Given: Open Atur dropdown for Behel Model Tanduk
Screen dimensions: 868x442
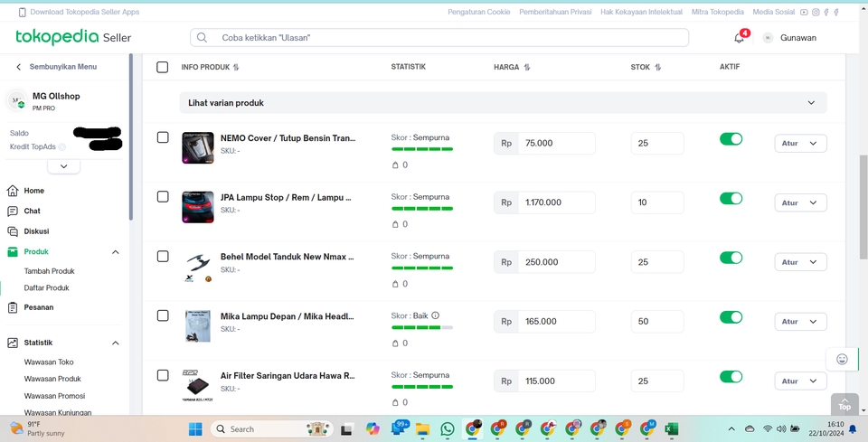Looking at the screenshot, I should pos(800,262).
